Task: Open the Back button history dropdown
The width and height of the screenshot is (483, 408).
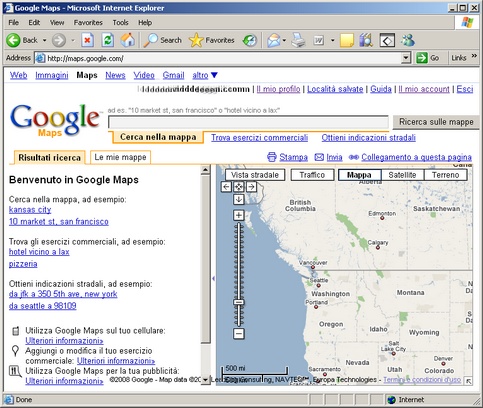Action: (44, 40)
